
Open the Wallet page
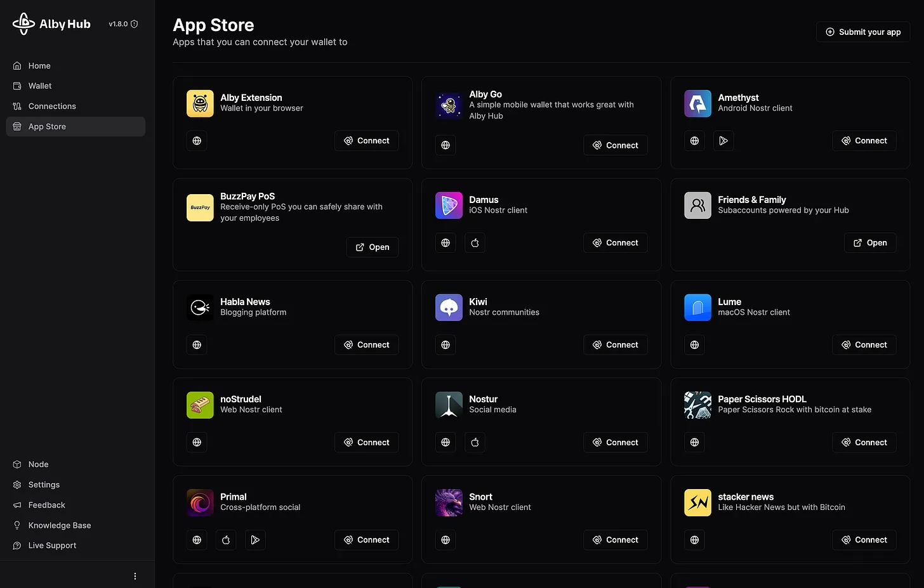click(76, 86)
